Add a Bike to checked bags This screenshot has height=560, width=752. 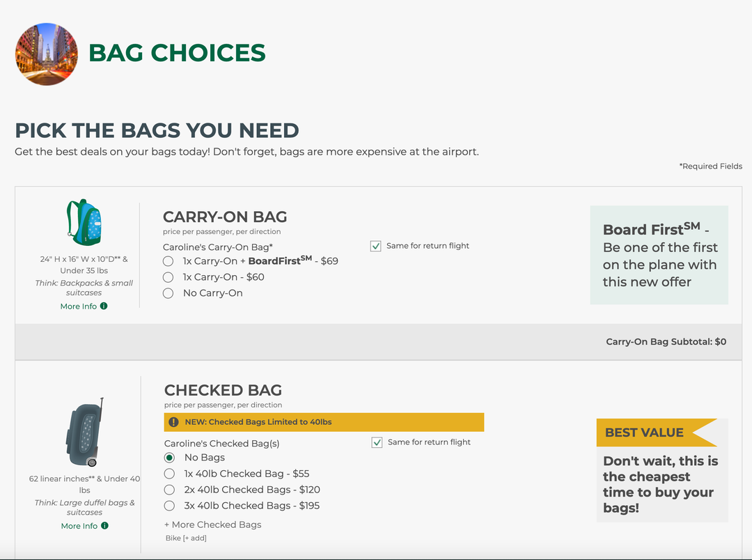tap(185, 538)
